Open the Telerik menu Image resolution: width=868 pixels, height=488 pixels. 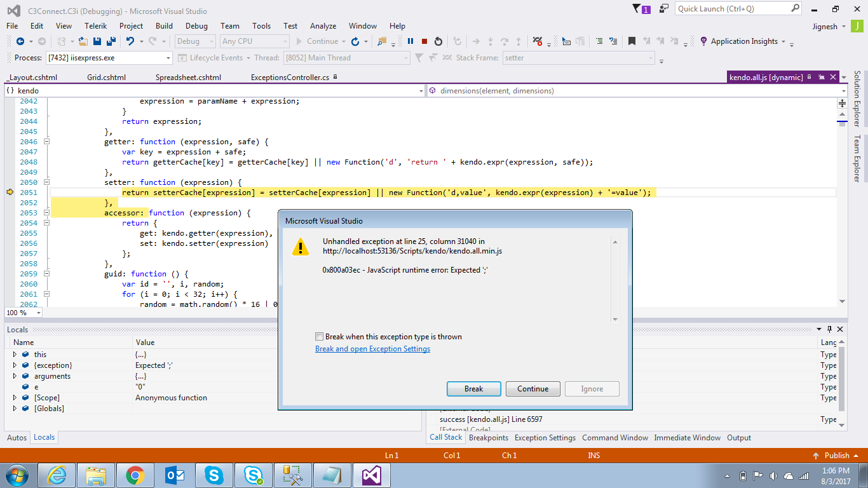pyautogui.click(x=95, y=26)
